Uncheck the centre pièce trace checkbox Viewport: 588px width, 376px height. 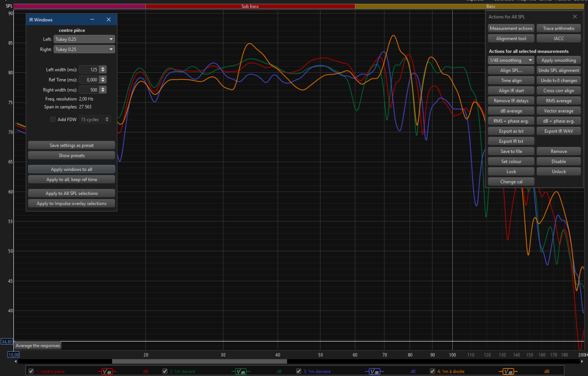pyautogui.click(x=31, y=371)
